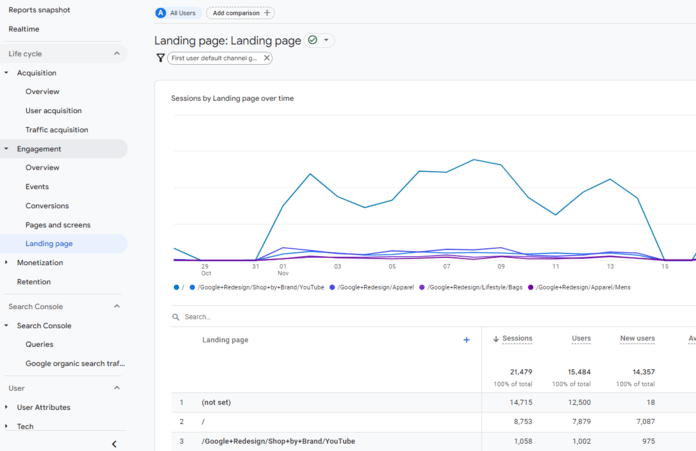Collapse the Search Console section
This screenshot has height=451, width=696.
[116, 307]
